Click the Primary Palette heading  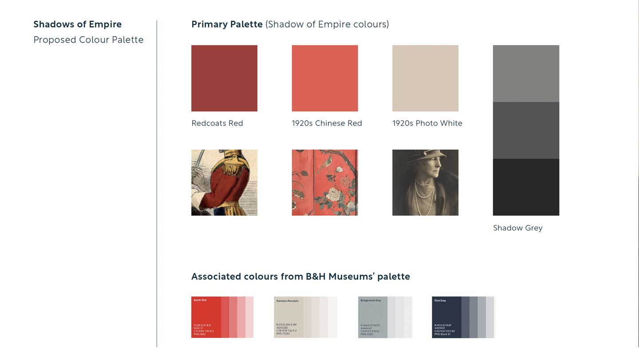[x=227, y=24]
